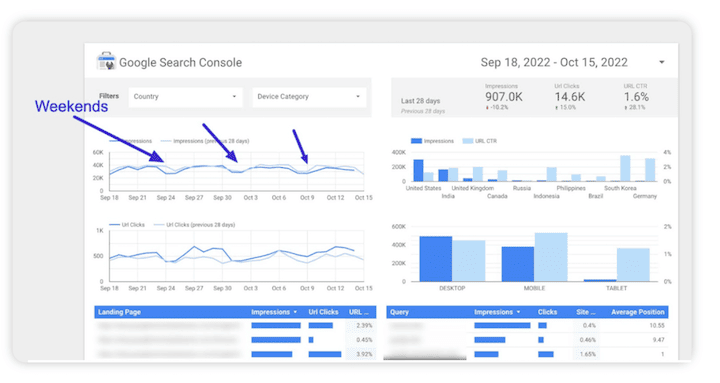Sort by Url Clicks column header
This screenshot has height=383, width=720.
tap(323, 312)
